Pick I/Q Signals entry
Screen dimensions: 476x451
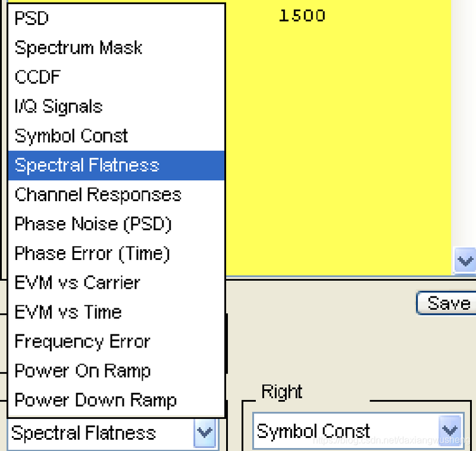pyautogui.click(x=116, y=107)
